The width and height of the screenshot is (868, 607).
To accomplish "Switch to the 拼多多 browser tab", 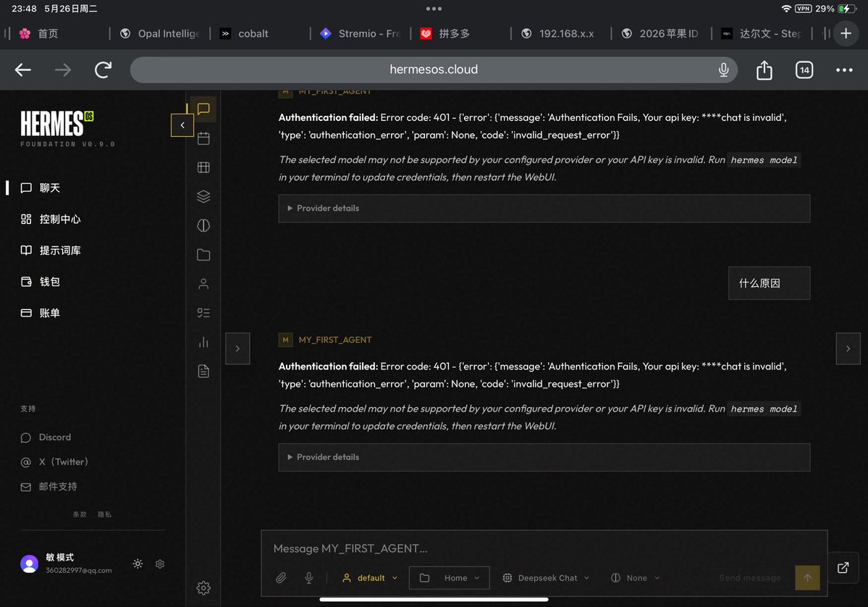I will 460,34.
